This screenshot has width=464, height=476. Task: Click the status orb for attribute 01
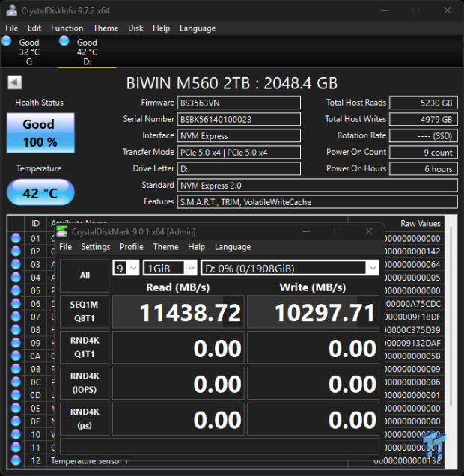16,238
